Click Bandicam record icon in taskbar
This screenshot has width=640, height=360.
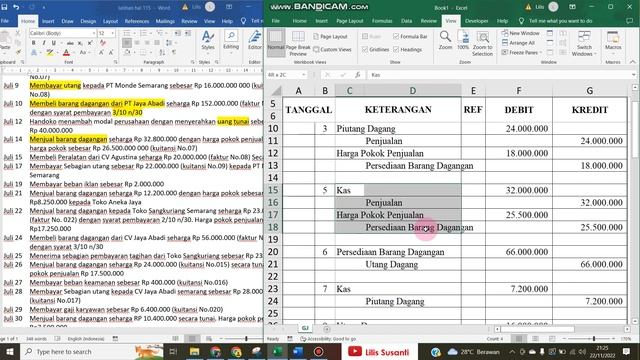tap(318, 351)
